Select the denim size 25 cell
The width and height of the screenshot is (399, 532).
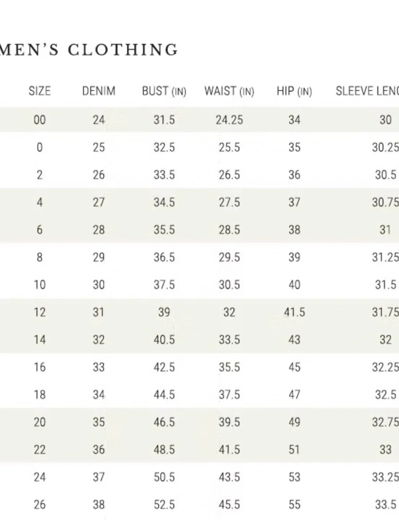tap(99, 147)
